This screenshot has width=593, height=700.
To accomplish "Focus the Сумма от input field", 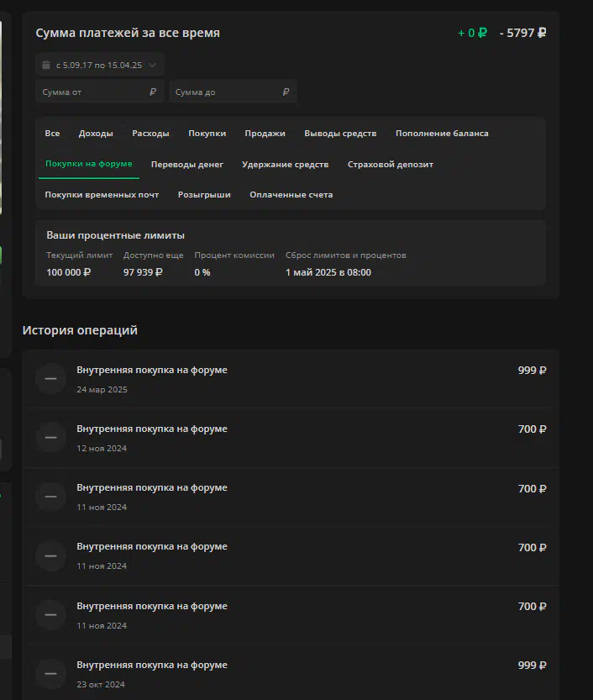I will [x=99, y=92].
